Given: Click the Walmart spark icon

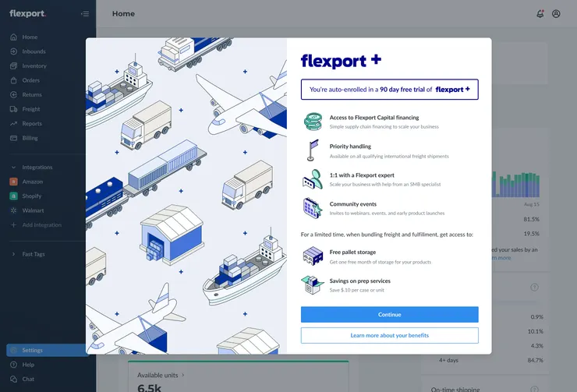Looking at the screenshot, I should click(13, 210).
